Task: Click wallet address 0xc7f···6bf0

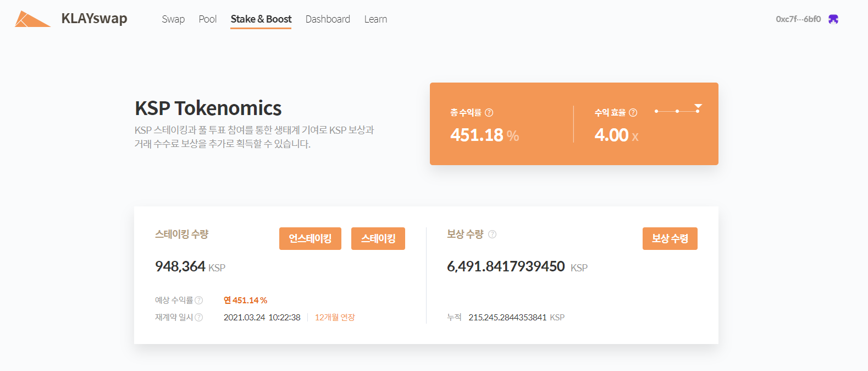Action: click(798, 19)
